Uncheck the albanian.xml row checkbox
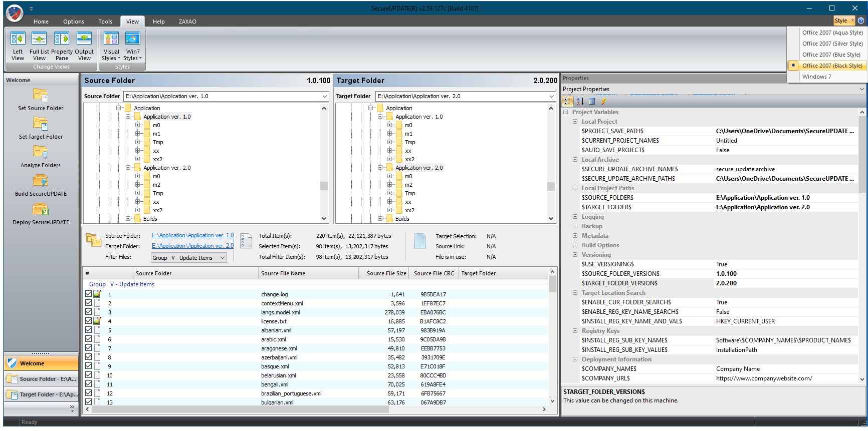Image resolution: width=868 pixels, height=431 pixels. pos(89,330)
